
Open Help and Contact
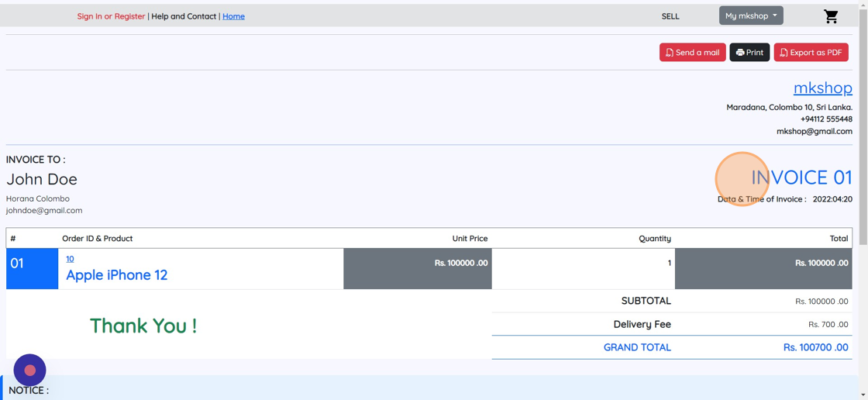[184, 16]
